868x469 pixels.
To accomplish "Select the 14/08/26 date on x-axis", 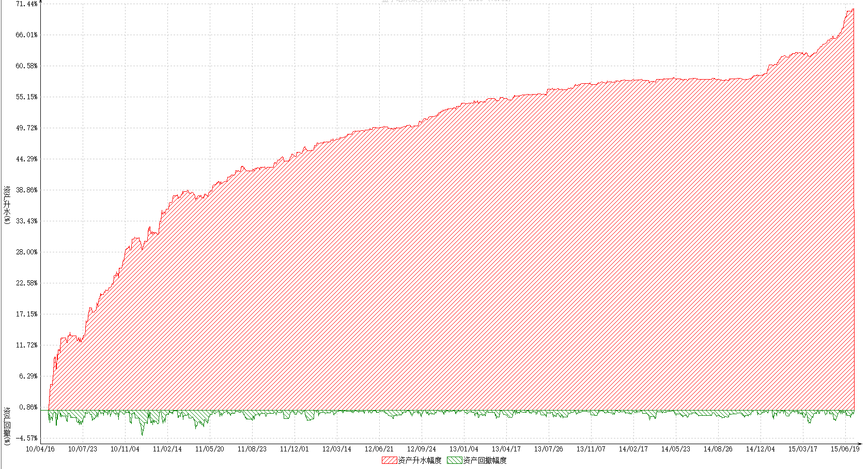I will pos(718,449).
